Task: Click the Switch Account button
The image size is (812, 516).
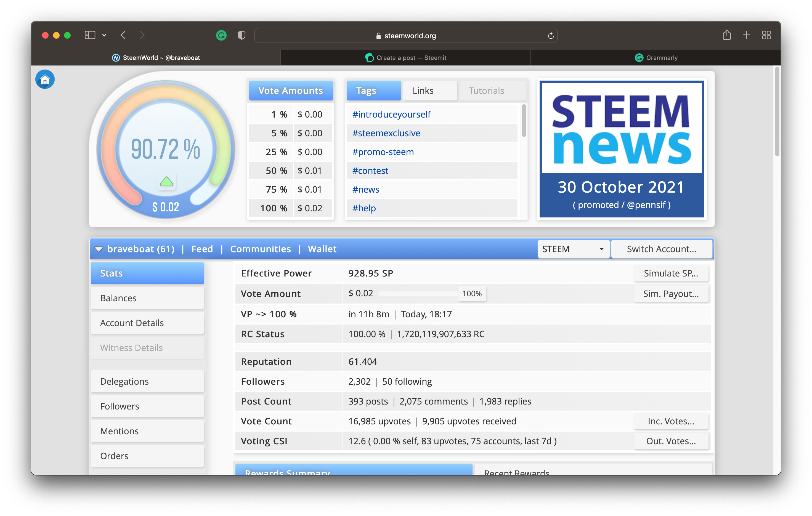Action: point(661,249)
